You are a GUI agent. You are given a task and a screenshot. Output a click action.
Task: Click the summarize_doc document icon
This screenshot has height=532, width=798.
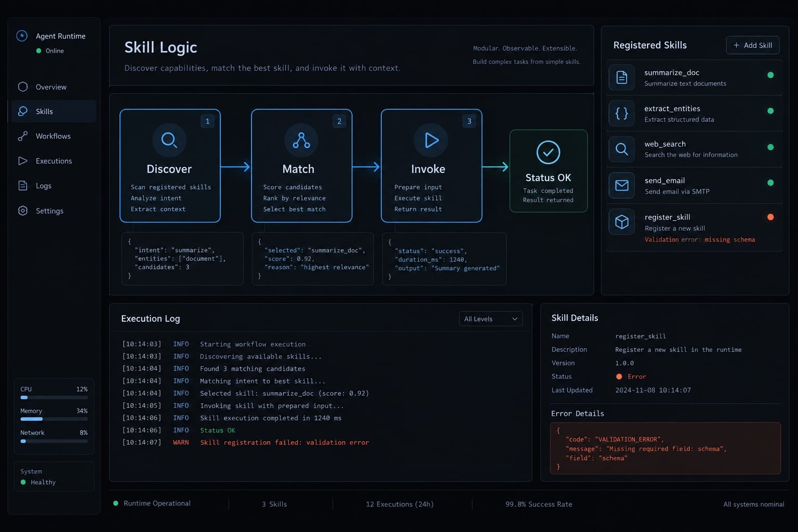coord(622,77)
